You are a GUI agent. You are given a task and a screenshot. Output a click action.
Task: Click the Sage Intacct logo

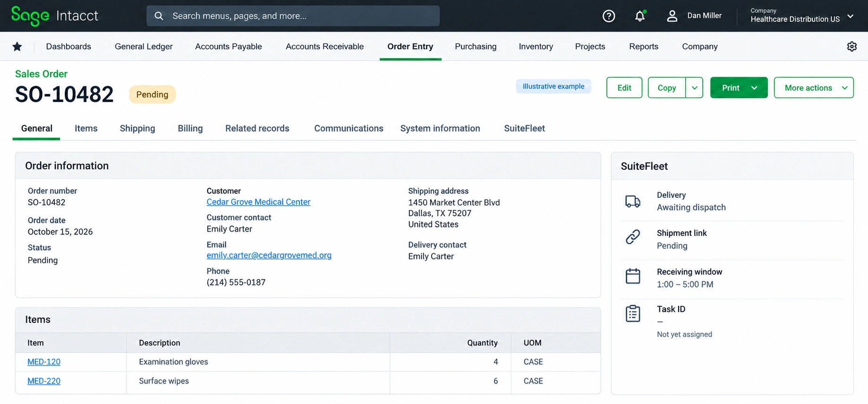point(55,16)
